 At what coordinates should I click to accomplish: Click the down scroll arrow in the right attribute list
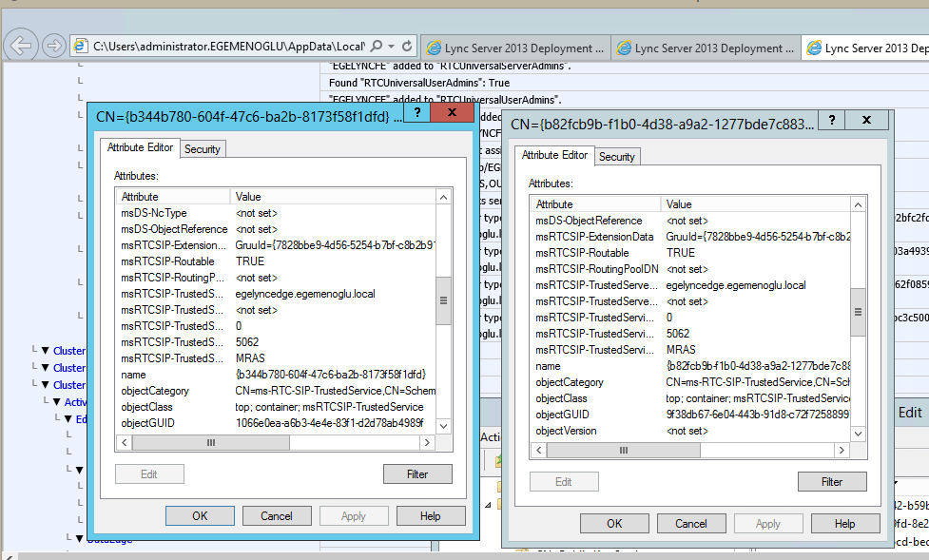859,434
